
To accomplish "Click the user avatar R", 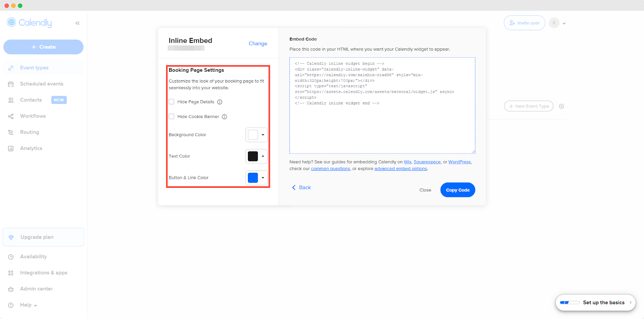I will 554,23.
